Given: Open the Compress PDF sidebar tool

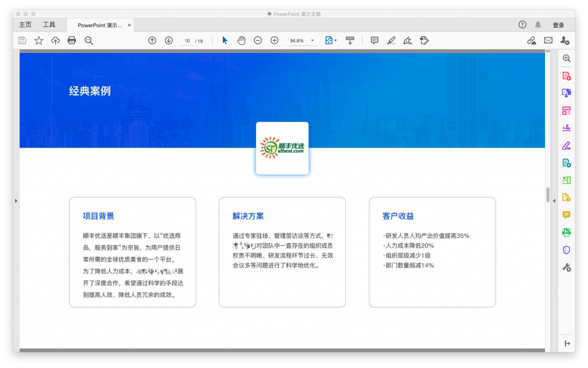Looking at the screenshot, I should [567, 180].
